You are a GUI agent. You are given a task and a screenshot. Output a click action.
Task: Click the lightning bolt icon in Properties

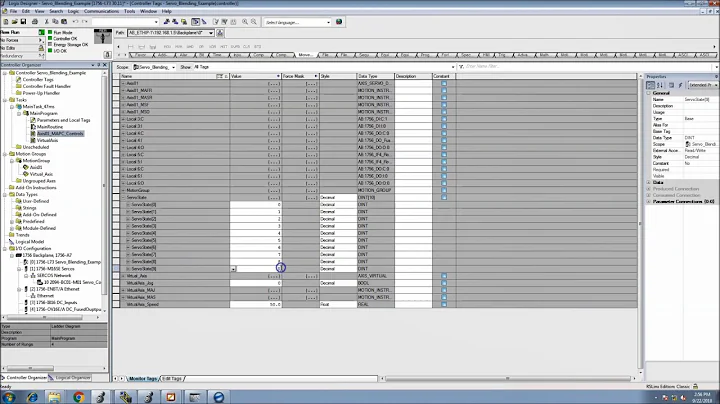click(x=681, y=85)
